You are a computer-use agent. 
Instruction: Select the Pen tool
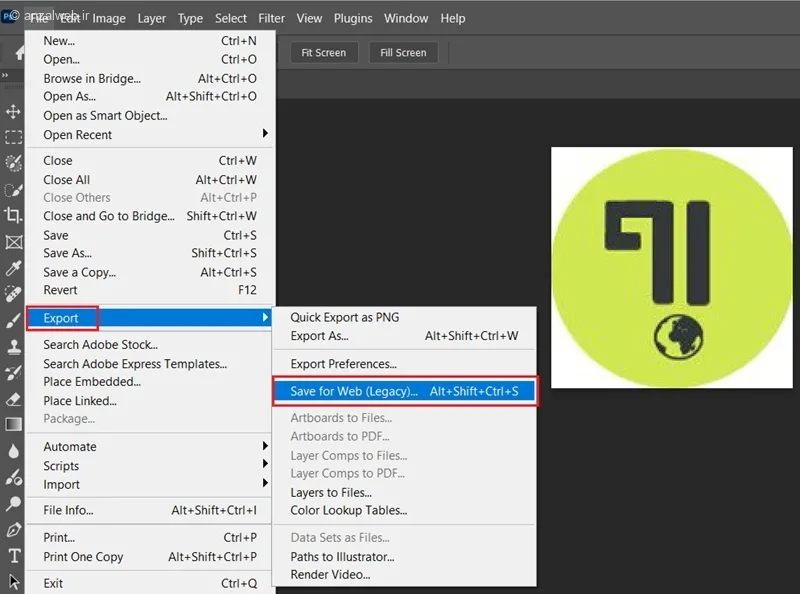point(13,530)
